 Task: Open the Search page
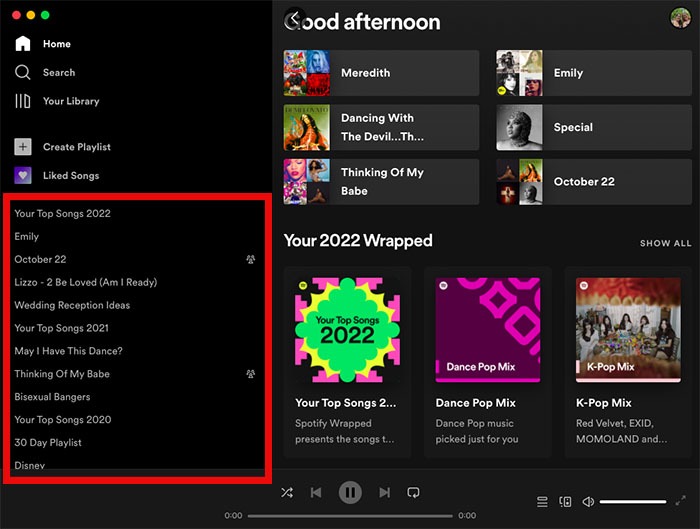(45, 72)
